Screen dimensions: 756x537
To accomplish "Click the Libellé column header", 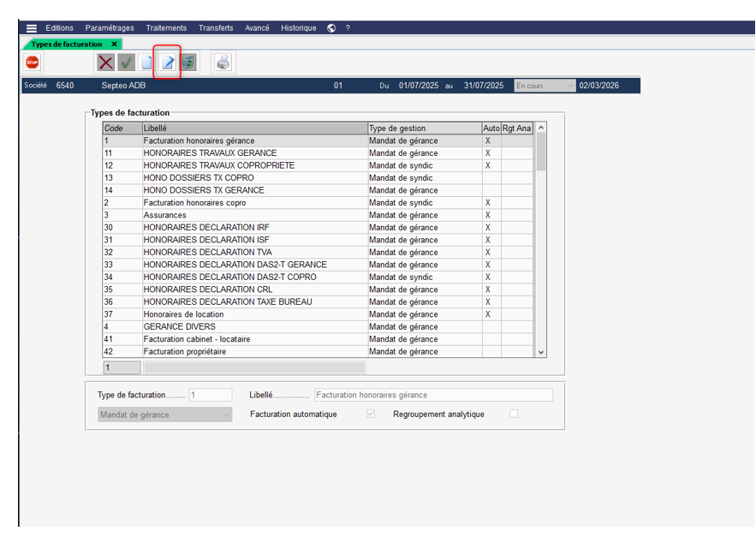I will coord(254,128).
